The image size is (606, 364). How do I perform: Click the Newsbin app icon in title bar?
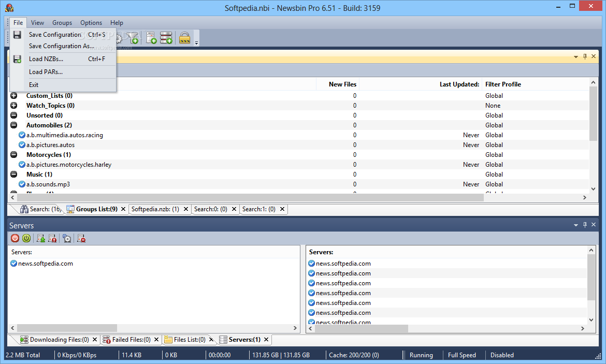click(9, 7)
